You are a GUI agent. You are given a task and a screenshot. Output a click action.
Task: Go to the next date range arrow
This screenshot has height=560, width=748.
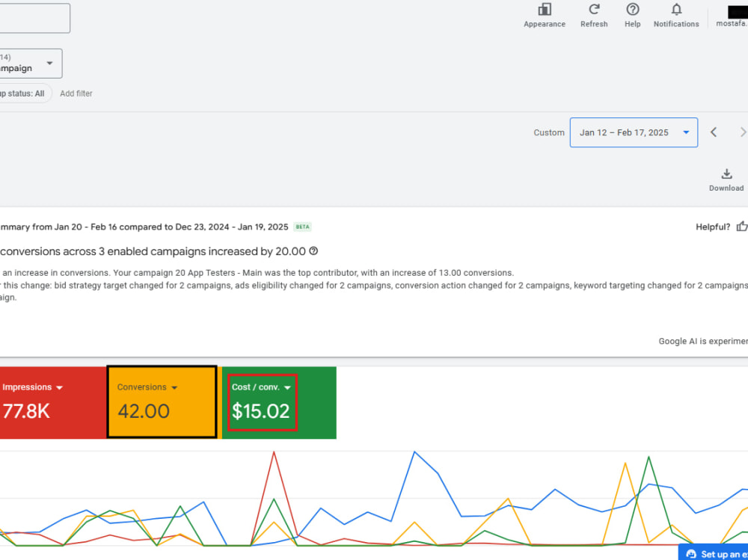743,132
